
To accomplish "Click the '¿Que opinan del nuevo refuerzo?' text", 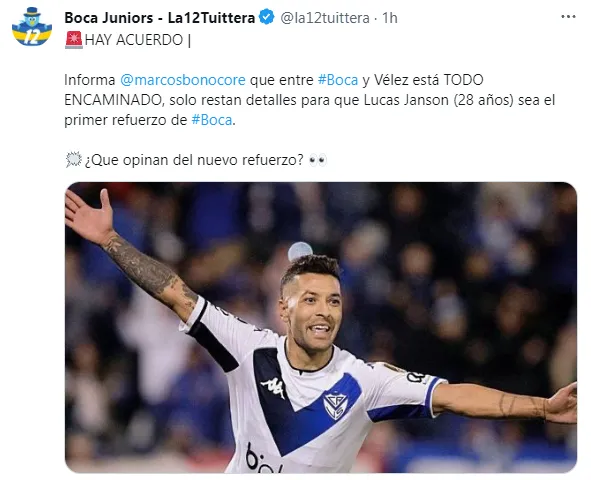I will tap(194, 160).
